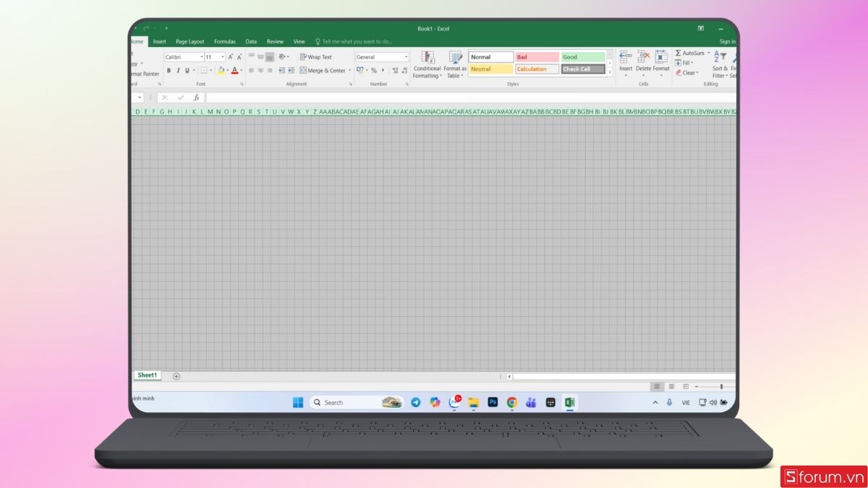
Task: Apply the Calculation cell style
Action: (537, 69)
